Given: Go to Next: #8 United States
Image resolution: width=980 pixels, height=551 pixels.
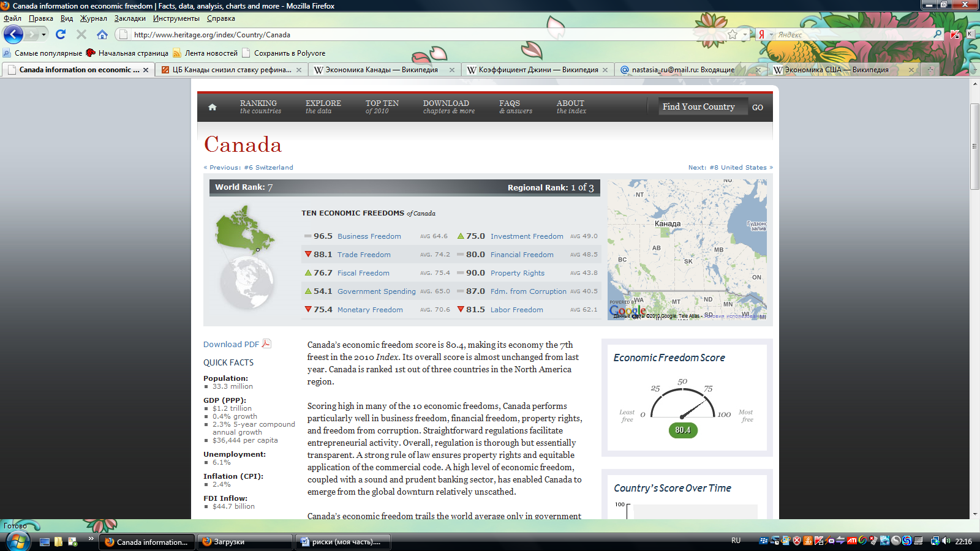Looking at the screenshot, I should click(x=730, y=167).
